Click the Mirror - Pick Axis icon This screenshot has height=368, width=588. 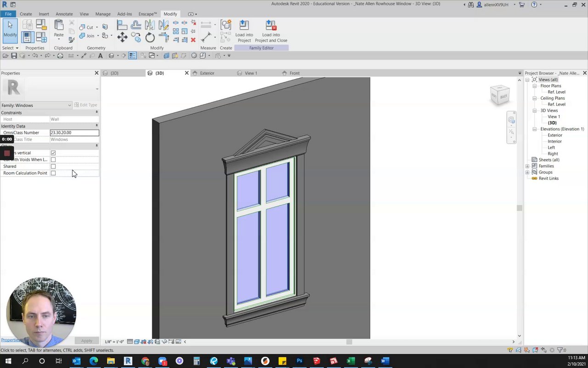click(150, 25)
